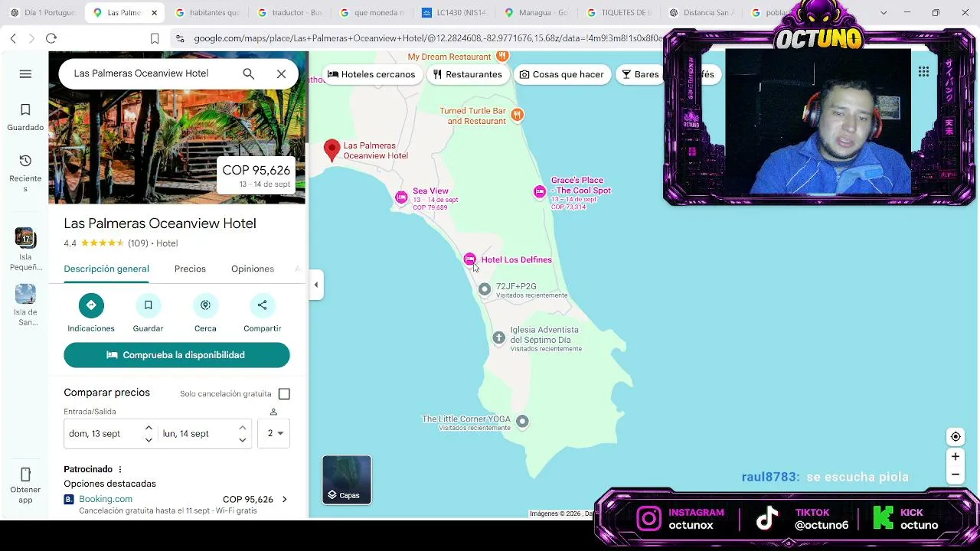Viewport: 980px width, 551px height.
Task: Search nearby with the Cerca icon
Action: 205,305
